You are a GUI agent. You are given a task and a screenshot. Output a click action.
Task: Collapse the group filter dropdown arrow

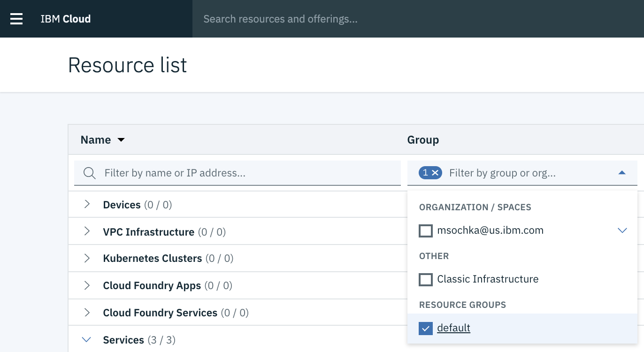pos(622,173)
